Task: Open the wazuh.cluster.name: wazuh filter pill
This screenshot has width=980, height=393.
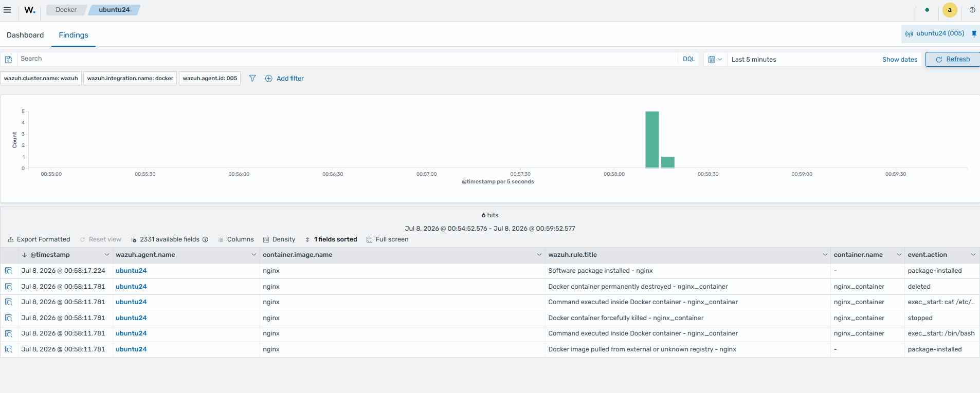Action: (41, 79)
